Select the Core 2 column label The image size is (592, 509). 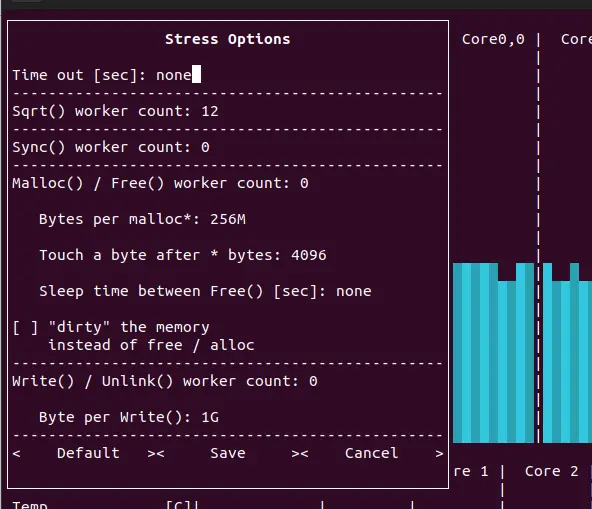(551, 471)
